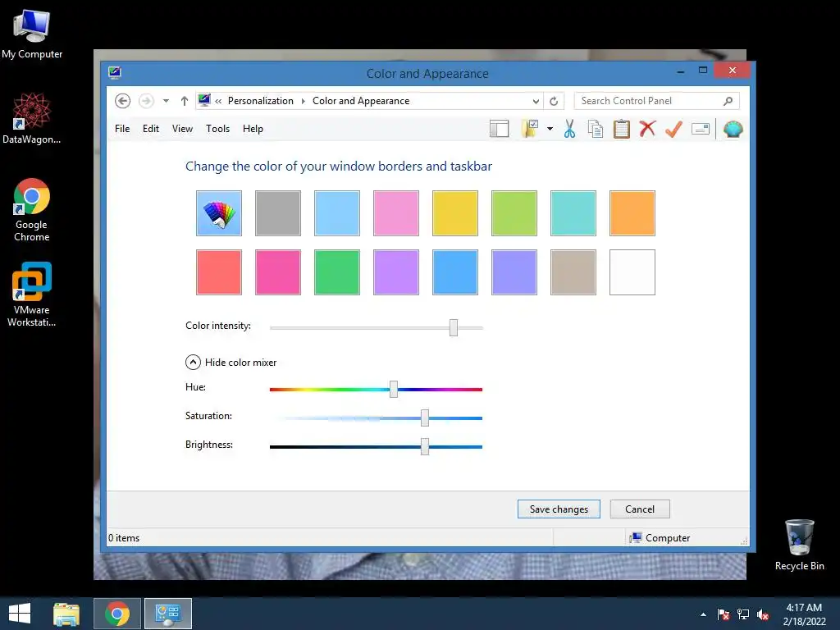Viewport: 840px width, 630px height.
Task: Click Color and Appearance breadcrumb segment
Action: (x=361, y=101)
